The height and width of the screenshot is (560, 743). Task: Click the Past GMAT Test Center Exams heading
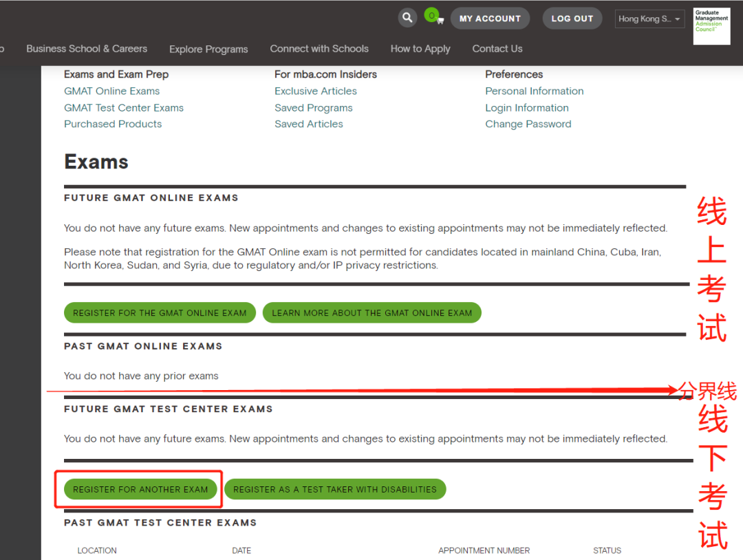[160, 523]
